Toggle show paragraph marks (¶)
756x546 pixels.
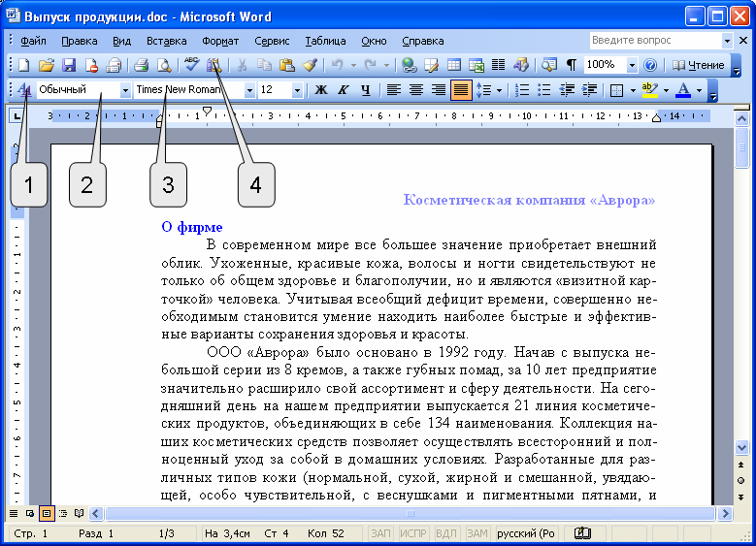pyautogui.click(x=572, y=65)
